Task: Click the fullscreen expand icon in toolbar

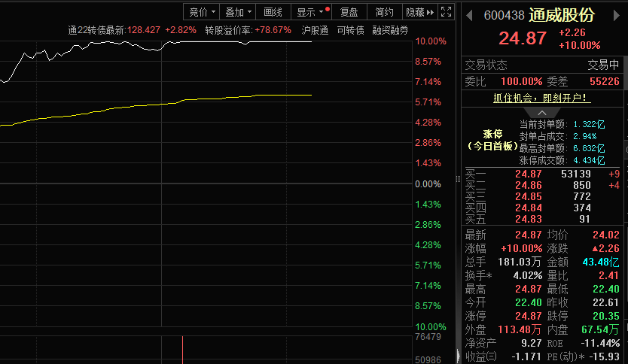Action: [x=447, y=12]
